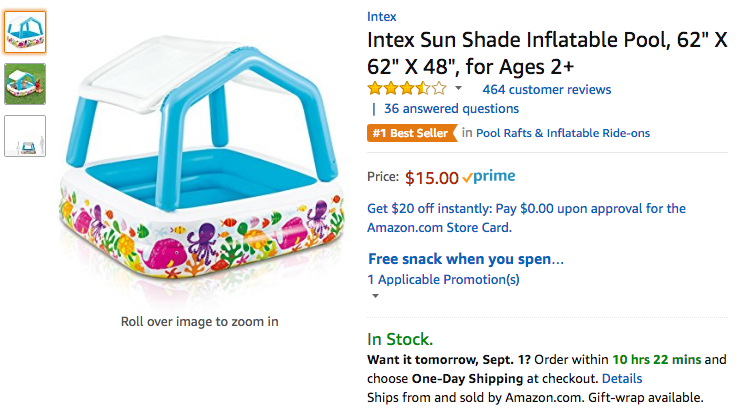The image size is (742, 408).
Task: Click the #1 Best Seller badge
Action: (x=411, y=132)
